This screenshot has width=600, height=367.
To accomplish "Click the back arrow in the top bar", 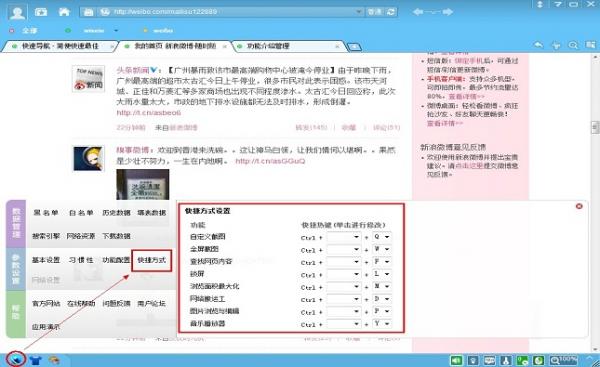I will tap(418, 12).
